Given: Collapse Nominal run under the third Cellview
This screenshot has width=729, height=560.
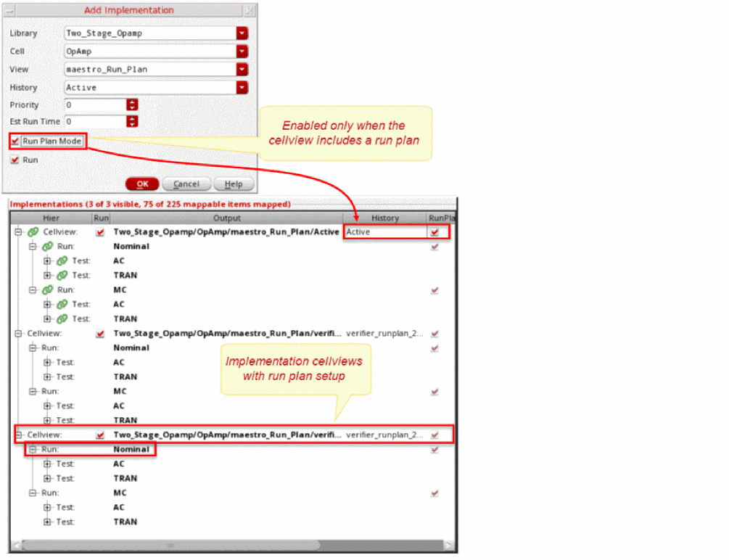Looking at the screenshot, I should [x=33, y=449].
